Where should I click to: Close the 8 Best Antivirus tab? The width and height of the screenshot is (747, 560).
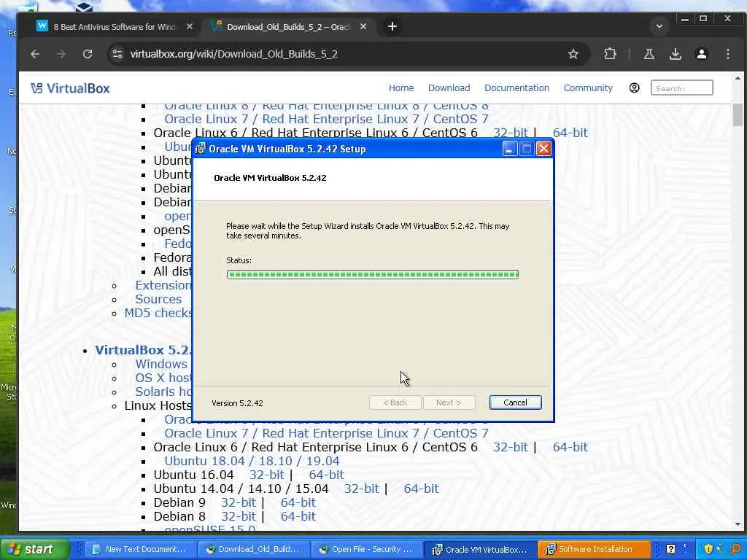(x=189, y=27)
